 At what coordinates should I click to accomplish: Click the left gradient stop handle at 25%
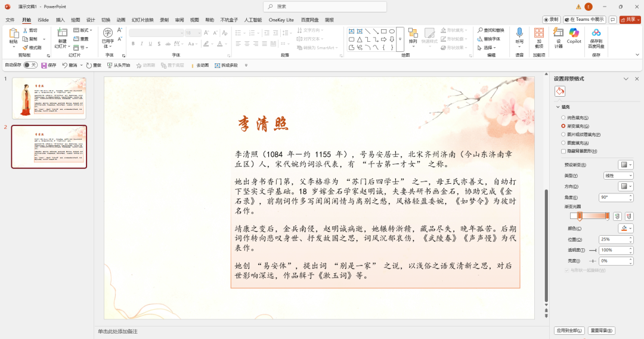[x=580, y=216]
